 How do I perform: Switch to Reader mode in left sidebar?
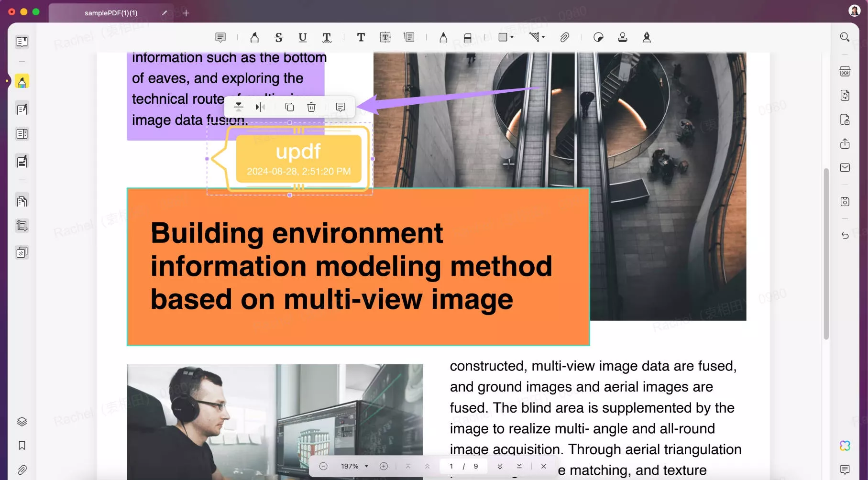click(22, 42)
